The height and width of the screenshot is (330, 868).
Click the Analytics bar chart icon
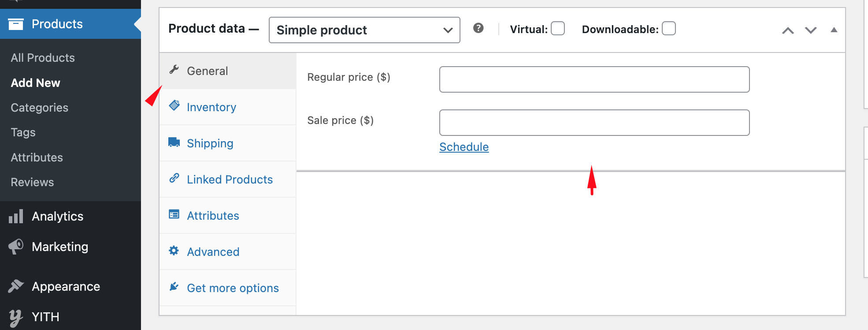pyautogui.click(x=16, y=217)
